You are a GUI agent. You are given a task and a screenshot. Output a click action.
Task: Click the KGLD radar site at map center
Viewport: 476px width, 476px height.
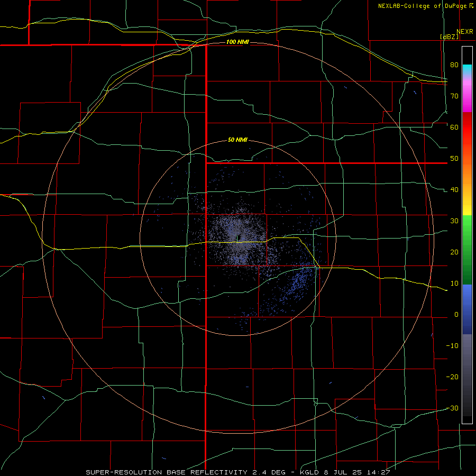(237, 238)
